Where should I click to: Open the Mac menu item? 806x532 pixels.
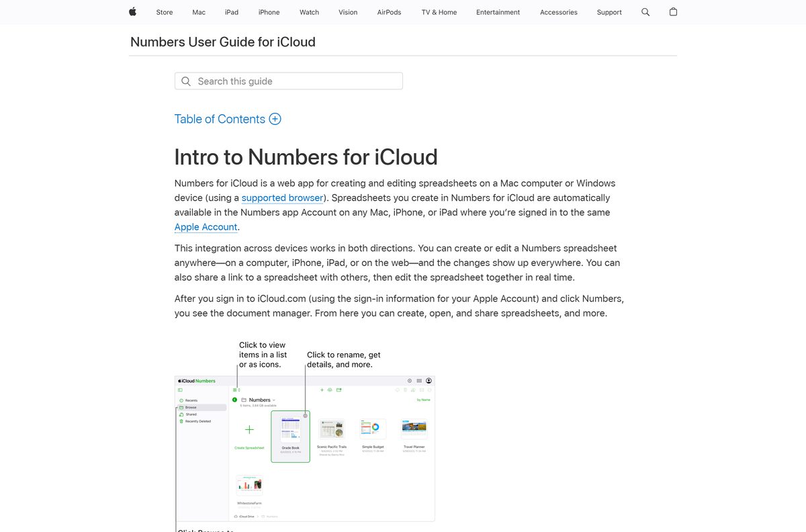(x=199, y=12)
